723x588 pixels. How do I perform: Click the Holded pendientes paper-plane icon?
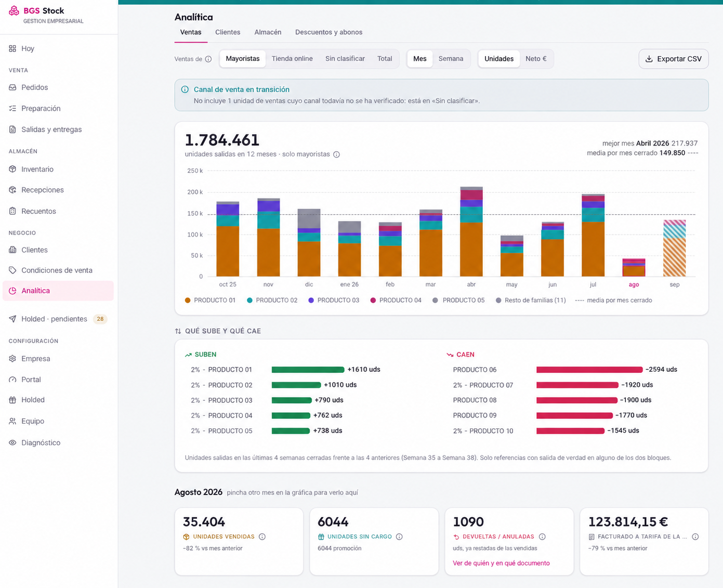coord(12,319)
